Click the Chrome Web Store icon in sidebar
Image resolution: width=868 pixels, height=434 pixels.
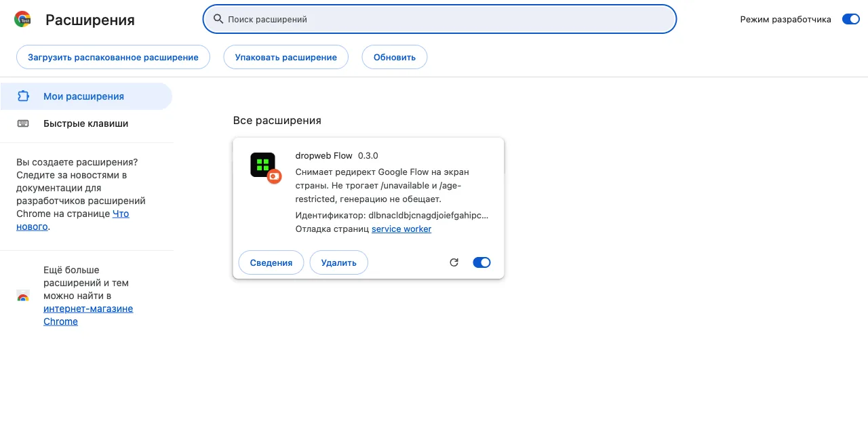[x=23, y=296]
